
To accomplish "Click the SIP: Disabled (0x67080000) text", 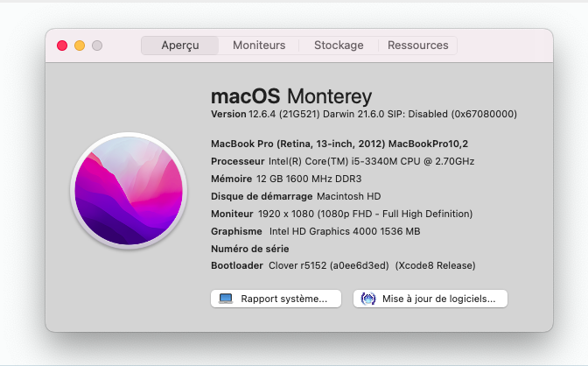I will [x=451, y=114].
